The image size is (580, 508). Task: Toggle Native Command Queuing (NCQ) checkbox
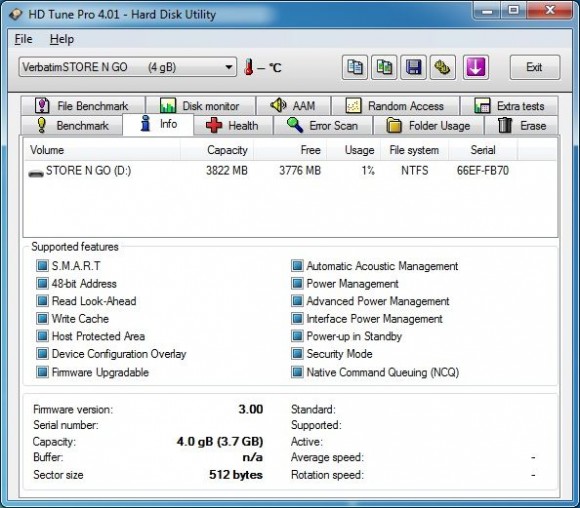click(297, 372)
